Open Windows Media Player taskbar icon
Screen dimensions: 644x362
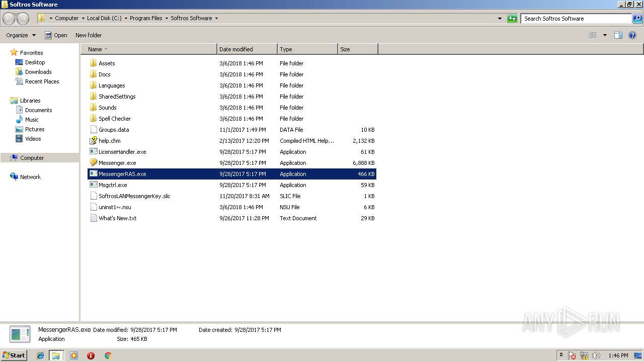(74, 355)
